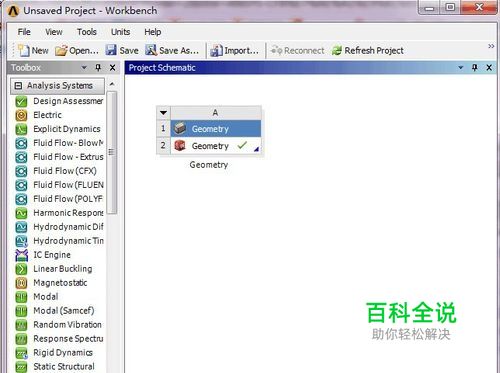Image resolution: width=500 pixels, height=373 pixels.
Task: Click the Explicit Dynamics icon
Action: [x=21, y=129]
